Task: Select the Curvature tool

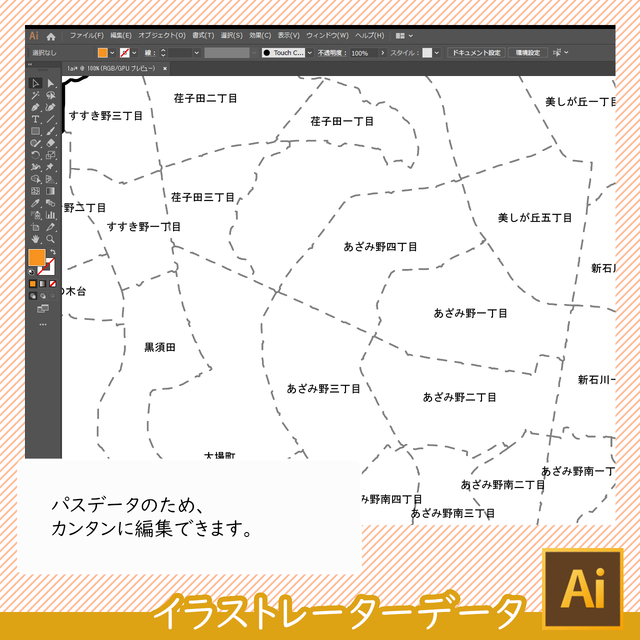Action: pos(51,107)
